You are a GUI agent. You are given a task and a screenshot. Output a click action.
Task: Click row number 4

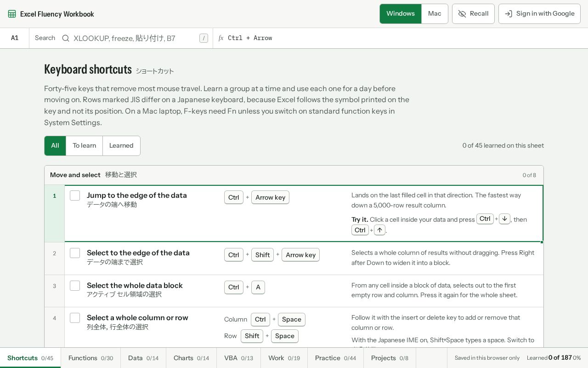[55, 327]
